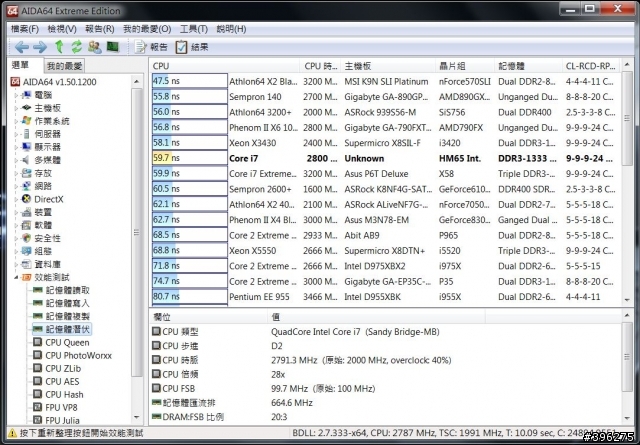Expand the 電腦 tree node

point(17,95)
